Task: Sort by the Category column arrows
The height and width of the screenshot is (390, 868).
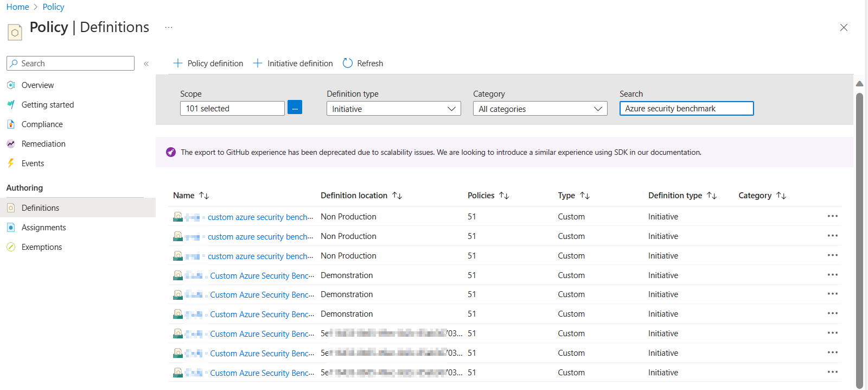Action: 781,196
